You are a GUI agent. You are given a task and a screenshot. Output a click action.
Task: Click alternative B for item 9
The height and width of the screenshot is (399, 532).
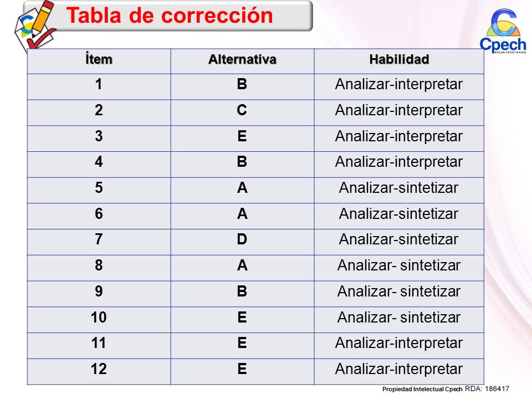click(242, 291)
